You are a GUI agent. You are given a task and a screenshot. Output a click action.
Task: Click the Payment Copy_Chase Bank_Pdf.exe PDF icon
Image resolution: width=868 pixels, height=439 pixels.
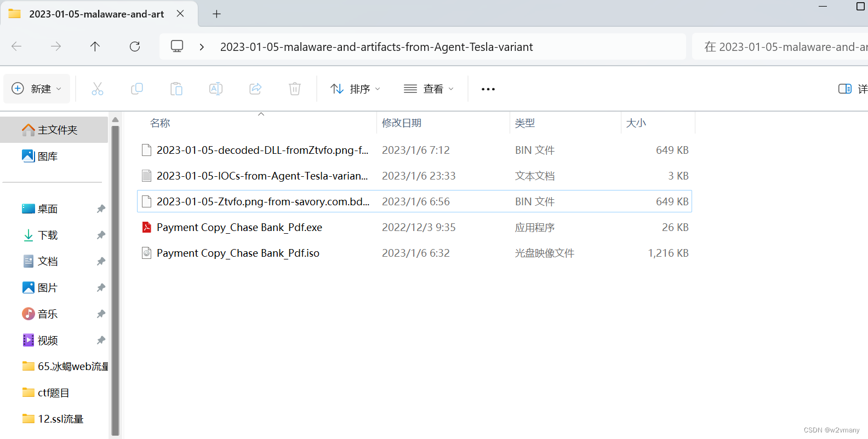point(146,227)
